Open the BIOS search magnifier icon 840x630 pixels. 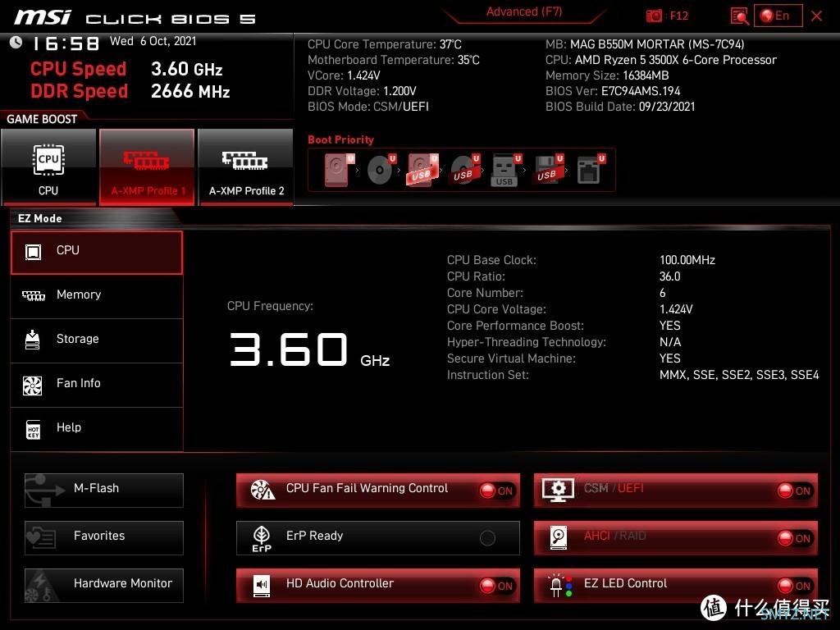[739, 16]
